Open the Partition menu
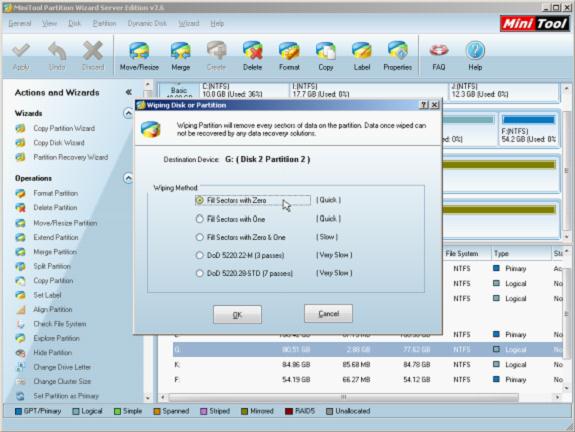 [104, 23]
